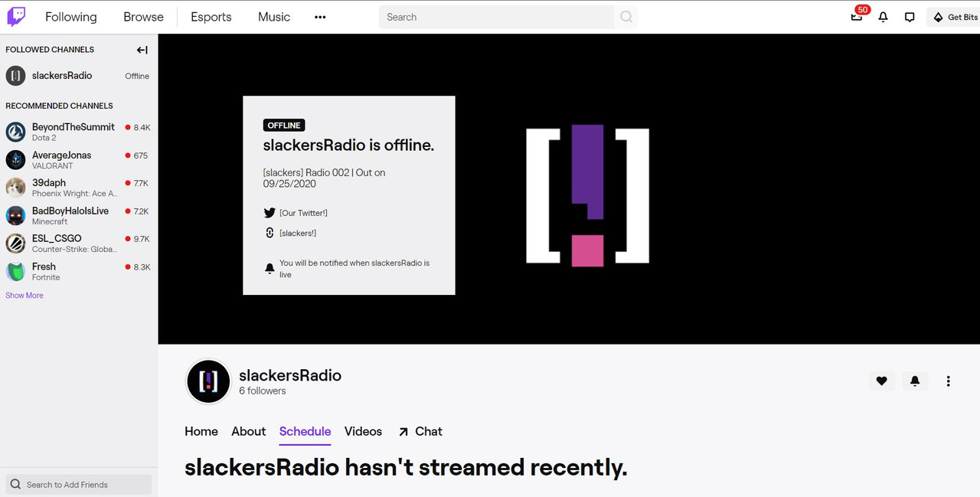This screenshot has width=980, height=497.
Task: Click the Offline status next to slackersRadio
Action: (x=137, y=76)
